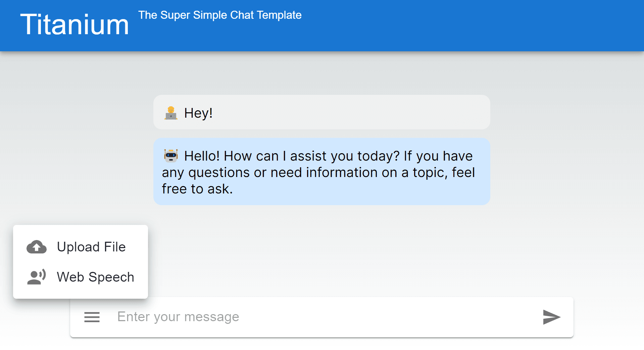This screenshot has width=644, height=350.
Task: Click the robot avatar in assistant reply
Action: [x=171, y=156]
